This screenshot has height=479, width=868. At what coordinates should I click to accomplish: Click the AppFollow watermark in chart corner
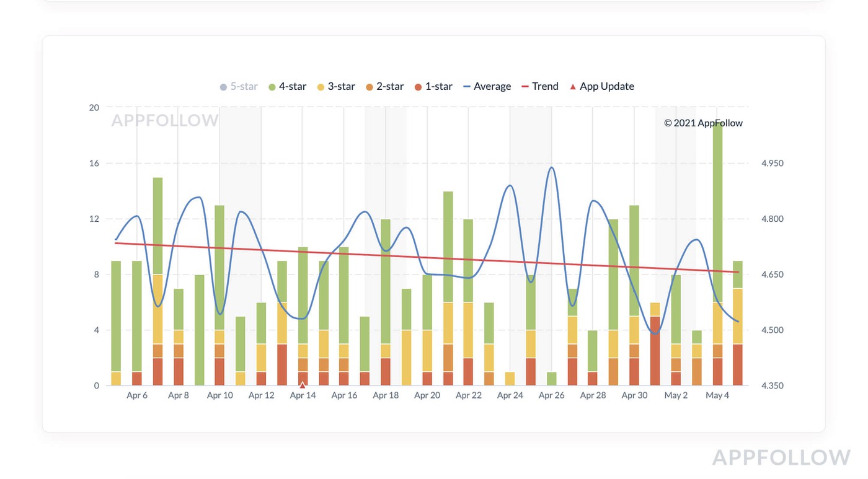[x=165, y=120]
